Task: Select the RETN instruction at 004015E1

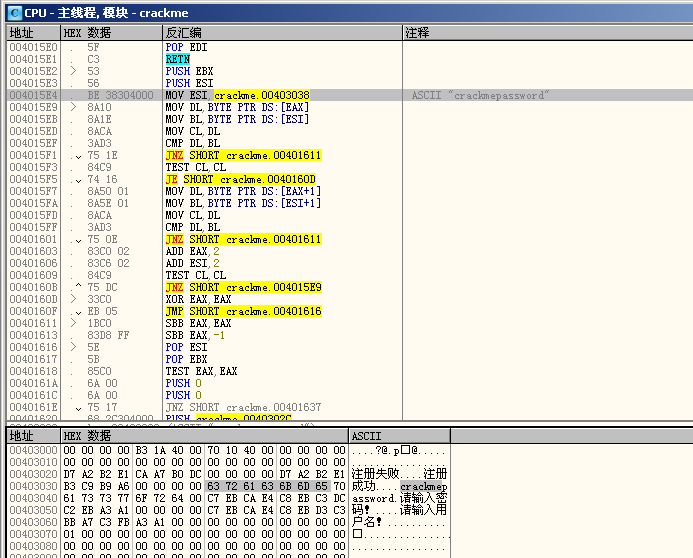Action: [177, 59]
